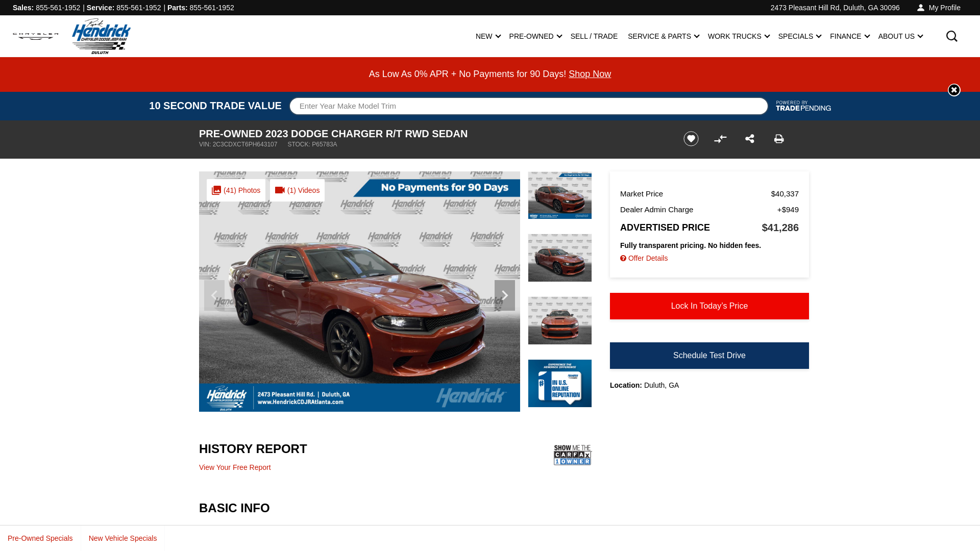Viewport: 980px width, 551px height.
Task: Save vehicle with the heart favorite icon
Action: pyautogui.click(x=691, y=139)
